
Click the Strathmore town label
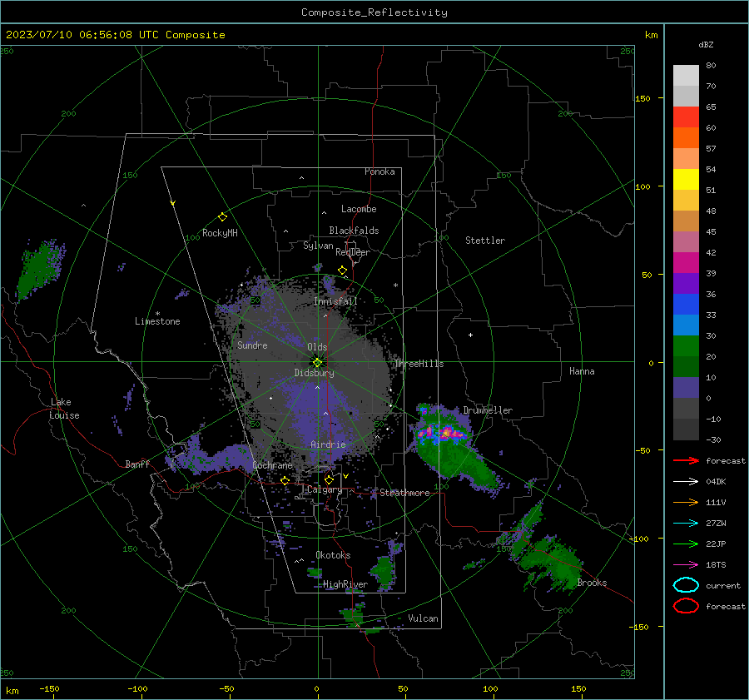(x=404, y=493)
